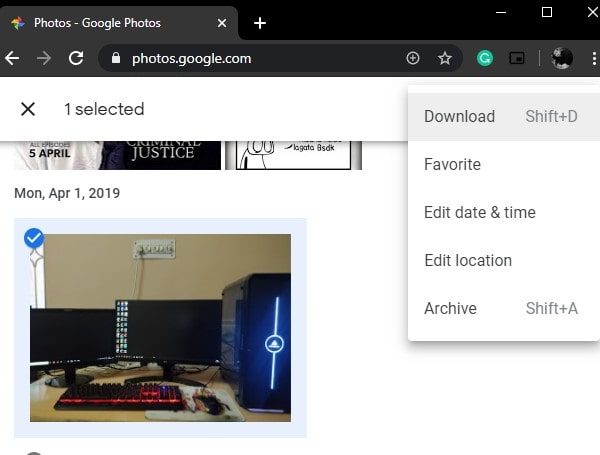Image resolution: width=600 pixels, height=455 pixels.
Task: Choose Archive from the menu
Action: 504,308
